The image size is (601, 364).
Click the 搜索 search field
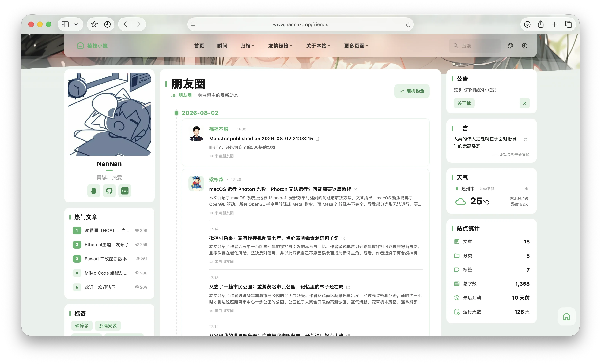pyautogui.click(x=475, y=46)
